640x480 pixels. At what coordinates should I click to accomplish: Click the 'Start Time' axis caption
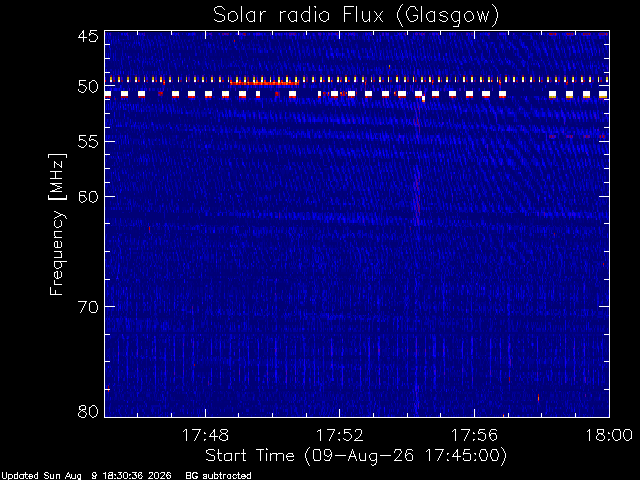click(250, 455)
